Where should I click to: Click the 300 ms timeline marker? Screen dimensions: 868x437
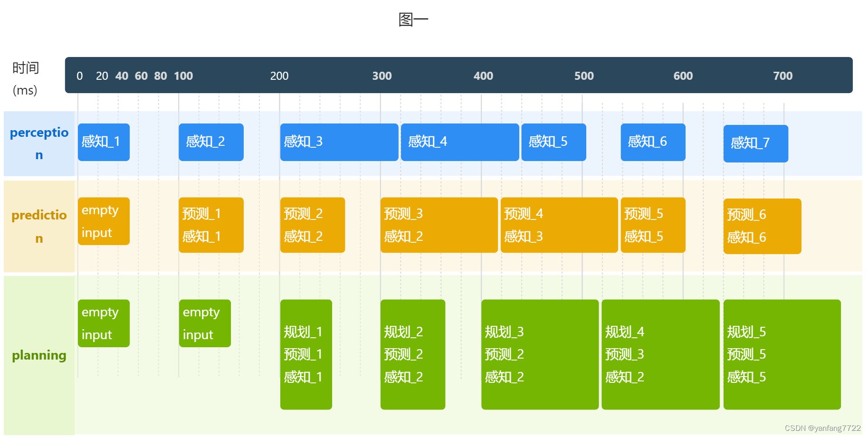tap(382, 76)
